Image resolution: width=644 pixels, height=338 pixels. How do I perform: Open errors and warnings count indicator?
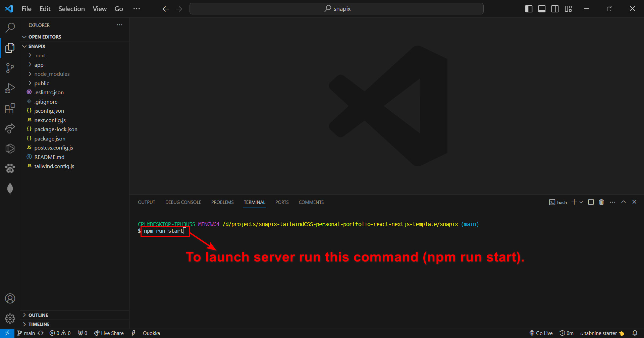click(60, 333)
